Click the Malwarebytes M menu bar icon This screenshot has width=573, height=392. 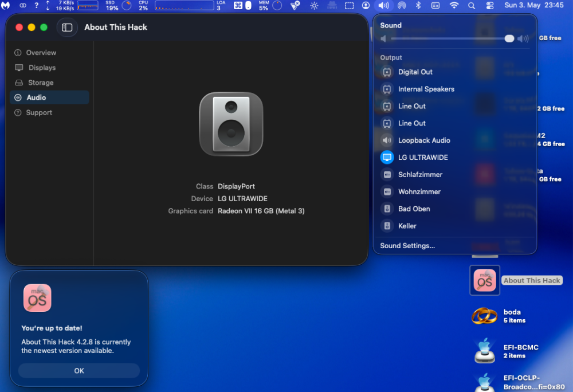coord(6,6)
